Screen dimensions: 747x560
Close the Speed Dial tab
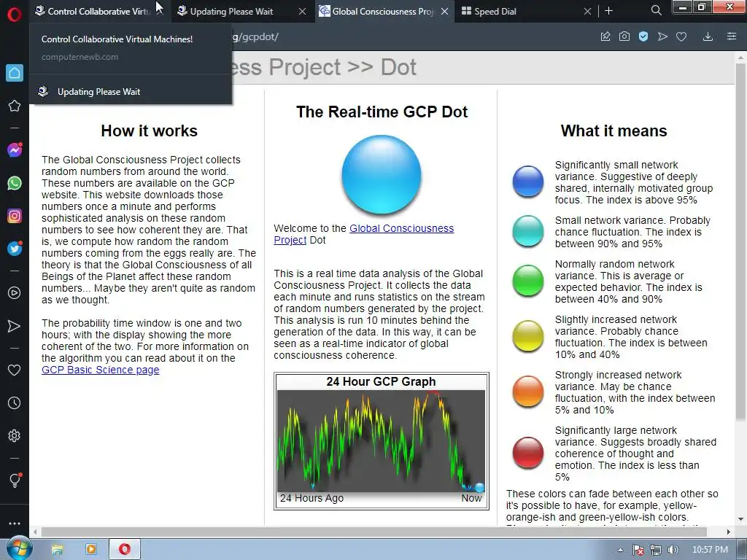pyautogui.click(x=587, y=11)
